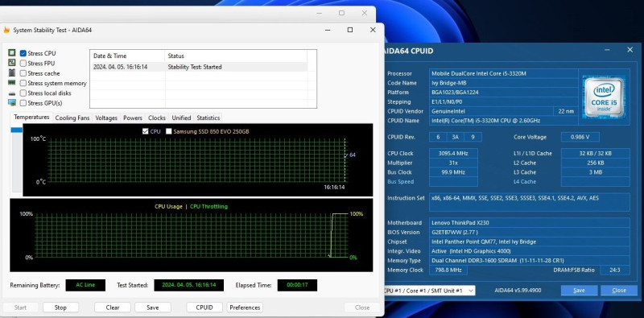Switch to the Cooling Fans tab
Viewport: 644px width, 318px height.
(72, 118)
